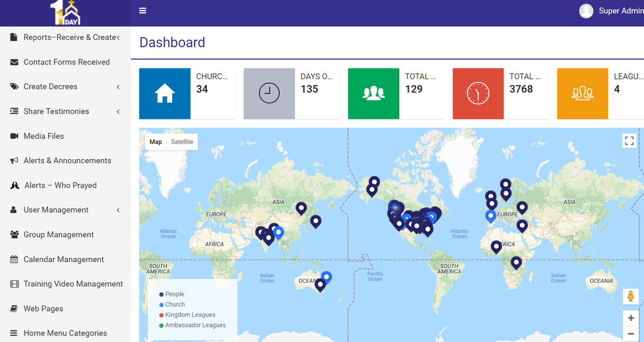This screenshot has height=342, width=644.
Task: Toggle fullscreen view of the map
Action: point(629,141)
